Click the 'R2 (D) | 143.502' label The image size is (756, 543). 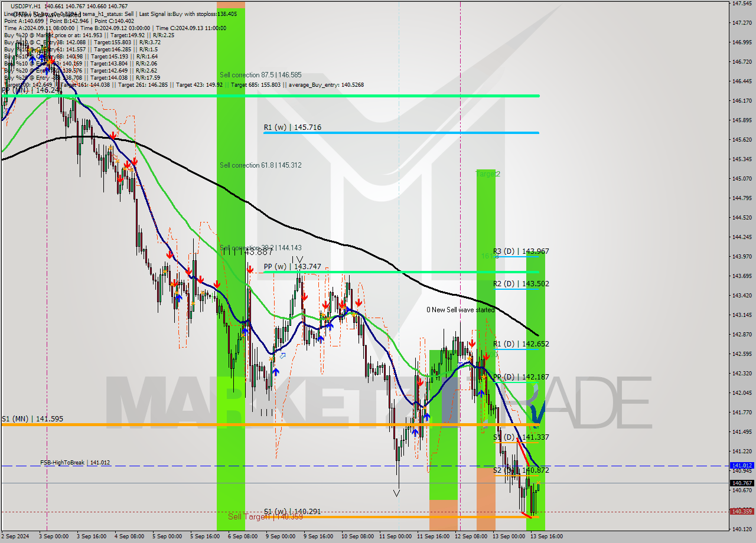521,284
